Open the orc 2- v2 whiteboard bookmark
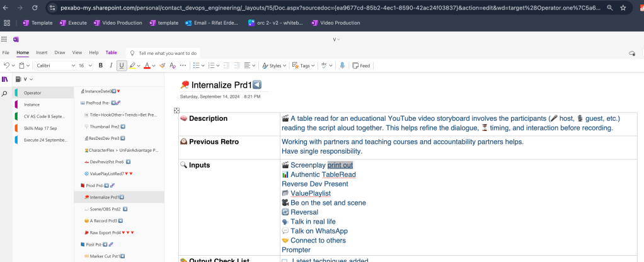644x262 pixels. click(x=275, y=23)
